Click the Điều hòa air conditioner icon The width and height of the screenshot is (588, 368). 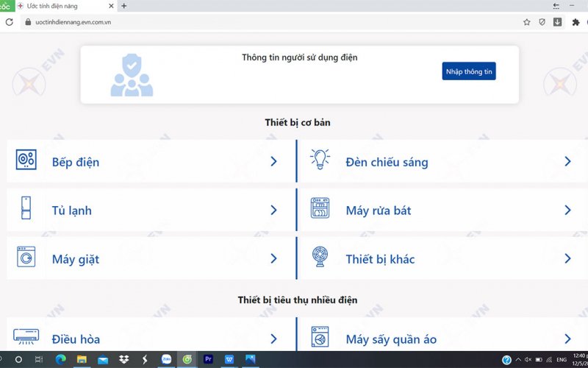tap(26, 336)
